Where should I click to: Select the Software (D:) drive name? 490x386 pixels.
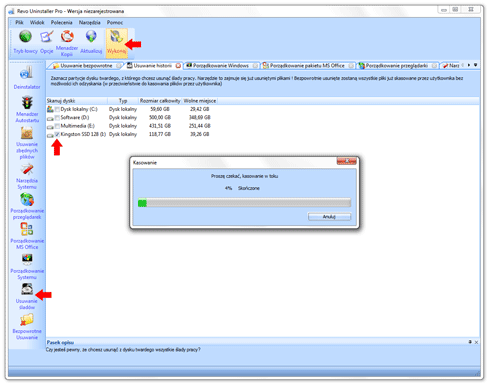pos(75,117)
